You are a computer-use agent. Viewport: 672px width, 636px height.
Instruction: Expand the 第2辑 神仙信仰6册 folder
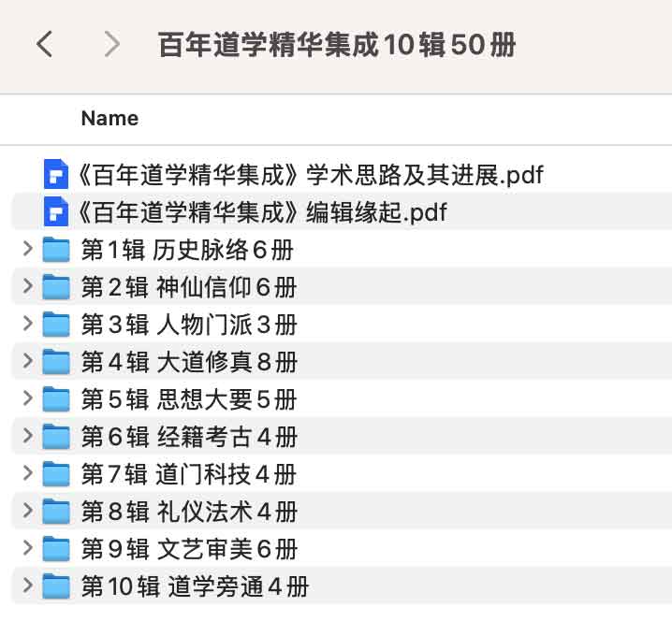[27, 287]
